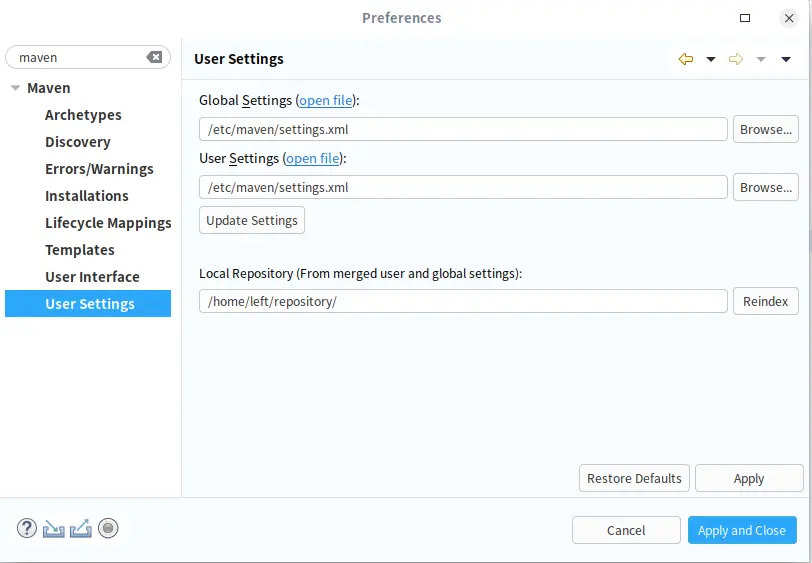812x563 pixels.
Task: Focus the Global Settings path field
Action: click(x=463, y=129)
